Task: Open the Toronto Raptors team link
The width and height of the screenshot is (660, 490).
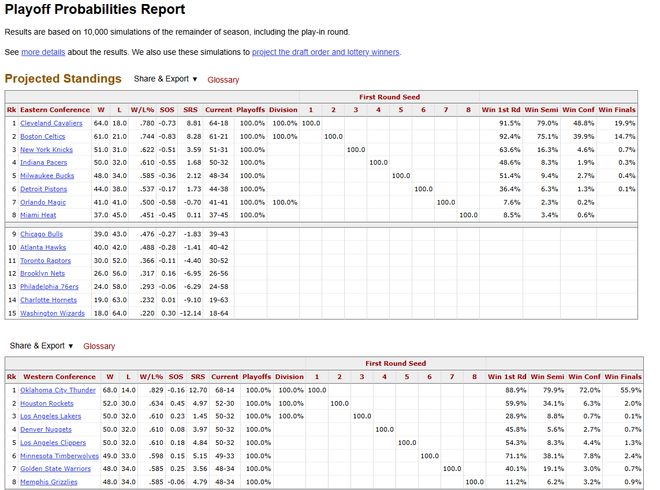Action: 45,261
